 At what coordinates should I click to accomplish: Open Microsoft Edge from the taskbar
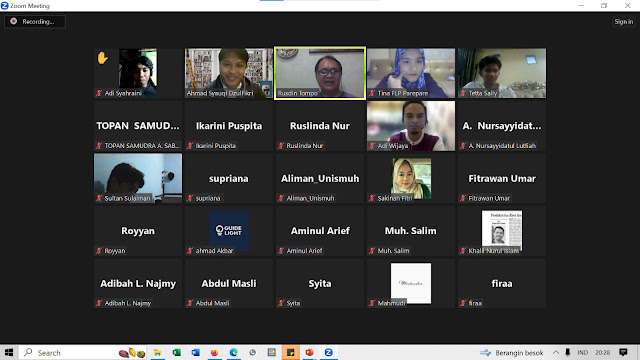(x=233, y=352)
